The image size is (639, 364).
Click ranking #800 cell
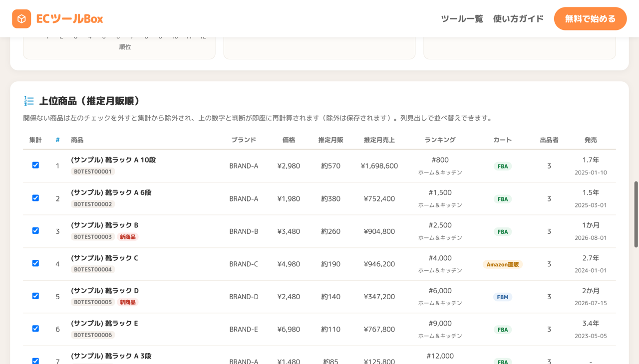tap(440, 160)
